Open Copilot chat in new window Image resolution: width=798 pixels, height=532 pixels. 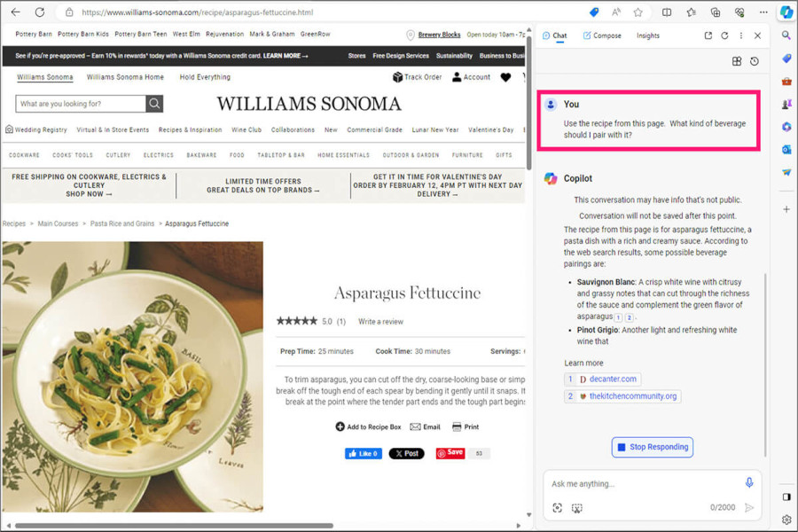point(708,35)
